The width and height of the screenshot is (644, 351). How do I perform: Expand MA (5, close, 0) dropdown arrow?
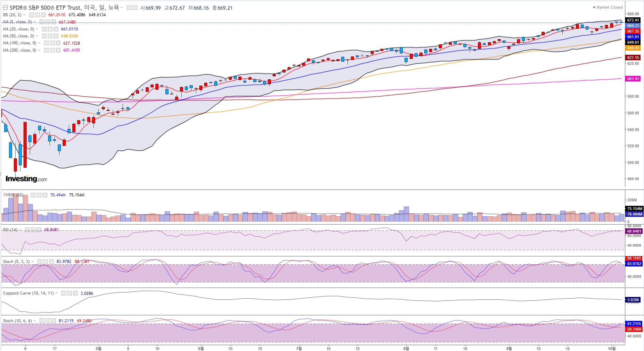coord(35,22)
